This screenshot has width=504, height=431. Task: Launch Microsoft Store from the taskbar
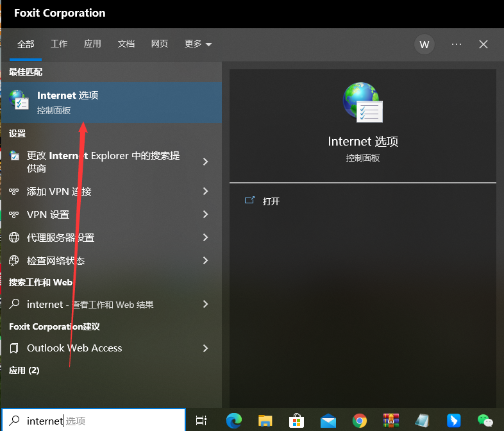296,421
